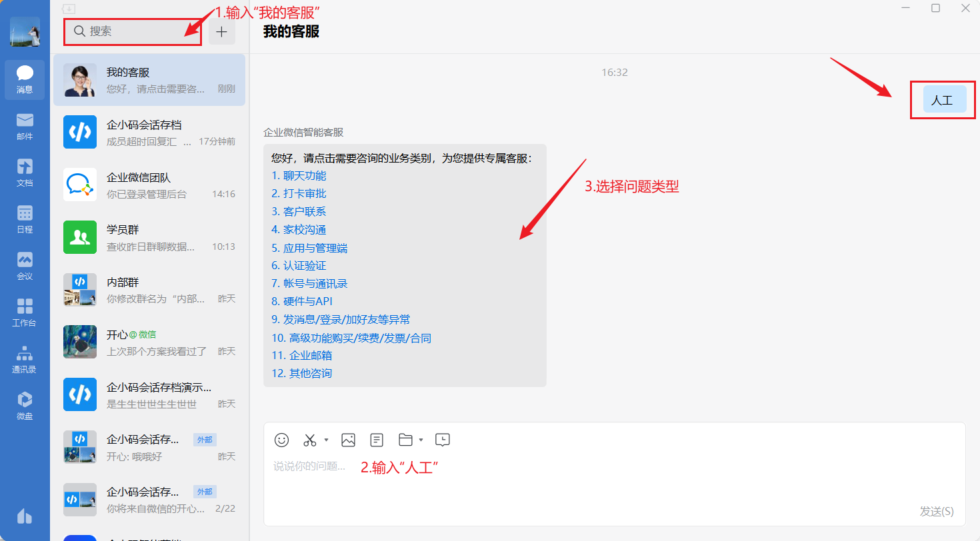980x541 pixels.
Task: Minimize the window
Action: coord(905,8)
